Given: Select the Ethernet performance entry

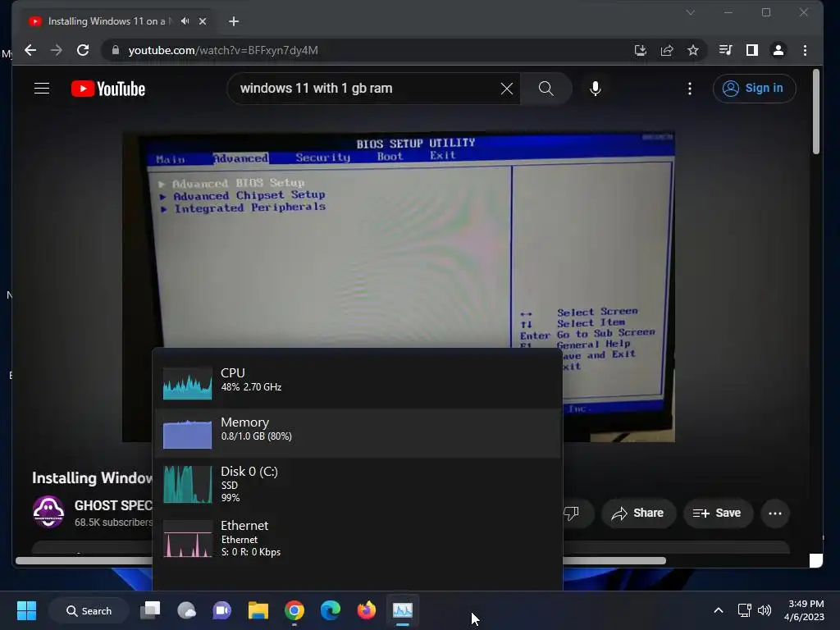Looking at the screenshot, I should [358, 538].
